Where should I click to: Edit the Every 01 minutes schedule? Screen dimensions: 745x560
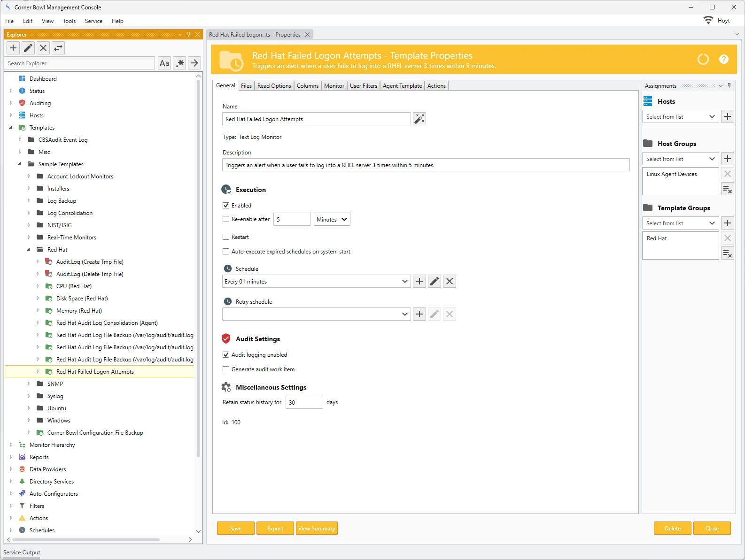tap(435, 282)
